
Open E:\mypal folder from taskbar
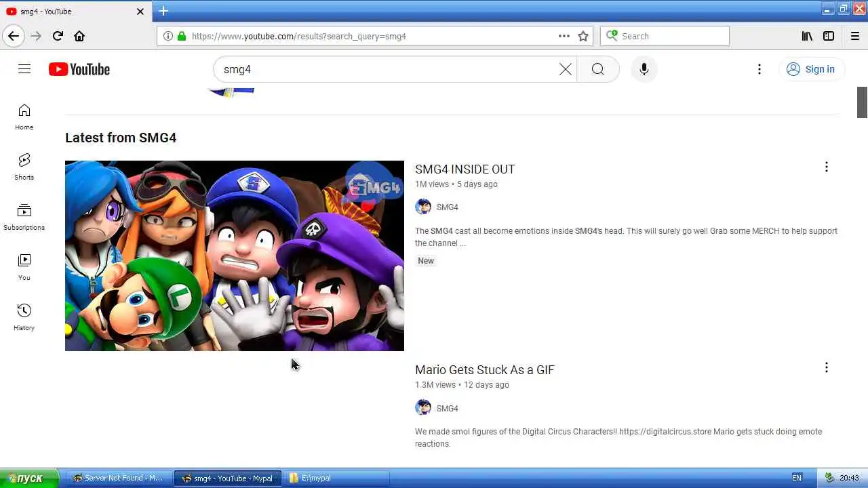(x=337, y=478)
